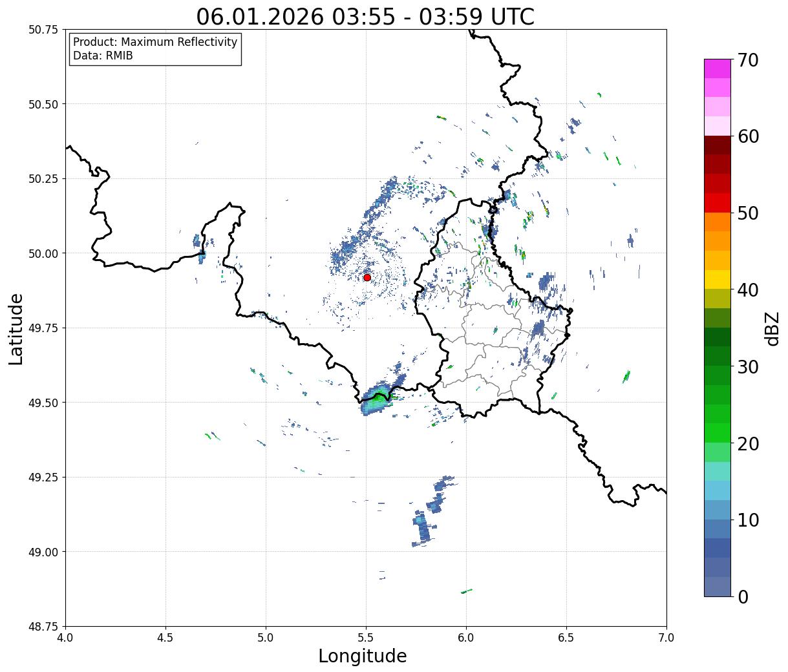788x672 pixels.
Task: Click the latitude tick label 49.50
Action: [x=43, y=403]
